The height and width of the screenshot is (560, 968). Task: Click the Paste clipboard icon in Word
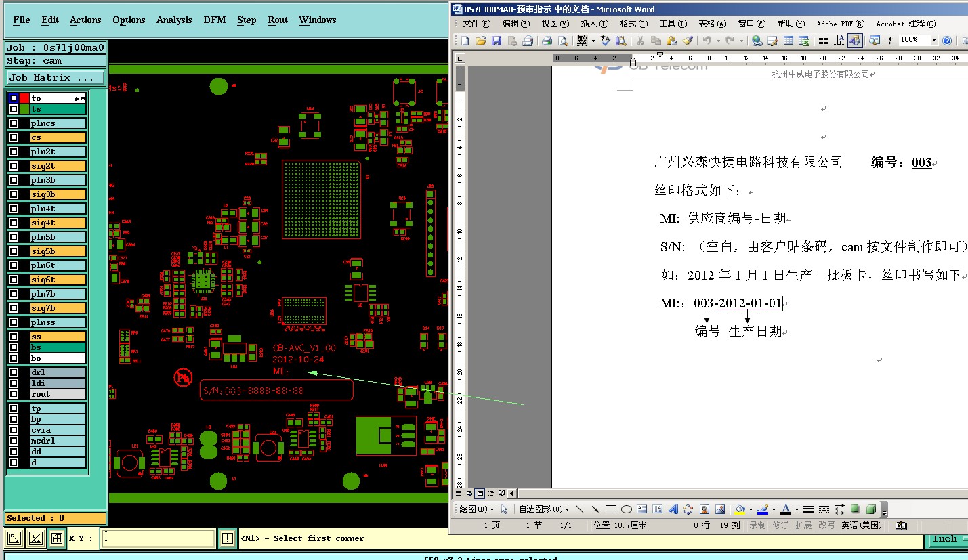pos(671,41)
